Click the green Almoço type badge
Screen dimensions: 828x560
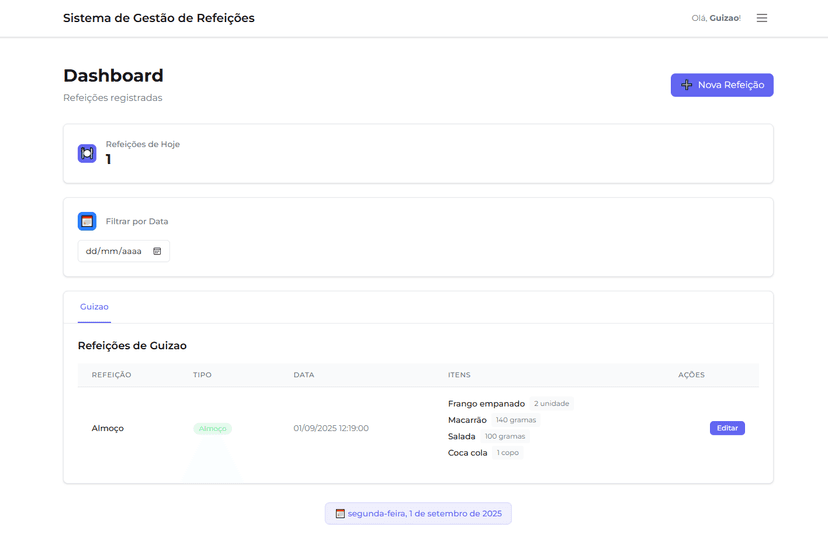tap(212, 428)
